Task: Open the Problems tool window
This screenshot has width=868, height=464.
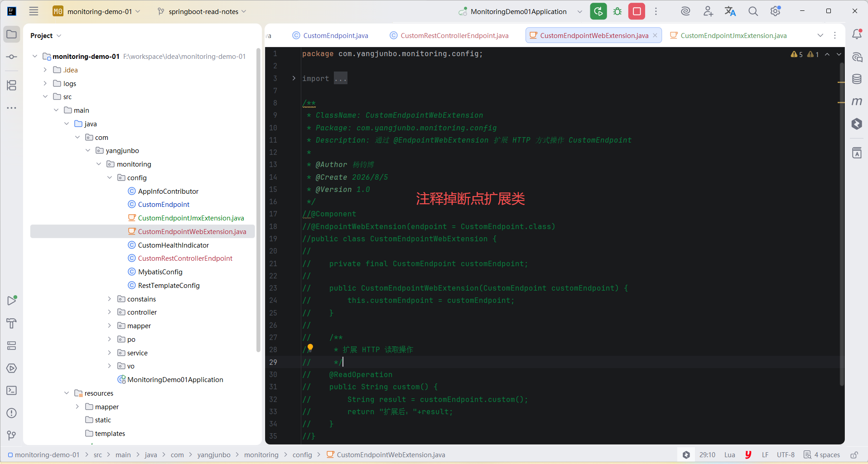Action: click(x=12, y=413)
